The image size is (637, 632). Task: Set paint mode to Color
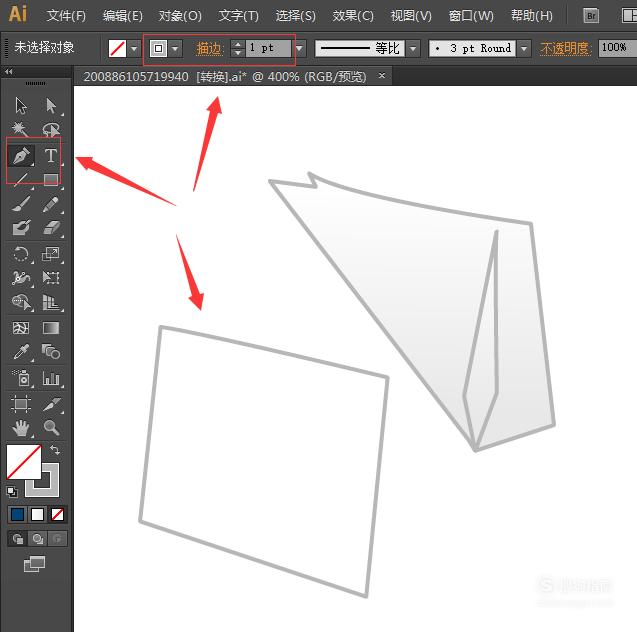tap(17, 515)
